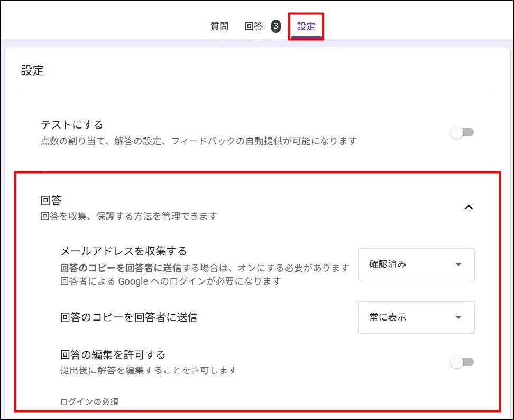Image resolution: width=514 pixels, height=420 pixels.
Task: Click the 回答のコピーを回答者に送信 setting label
Action: (x=129, y=317)
